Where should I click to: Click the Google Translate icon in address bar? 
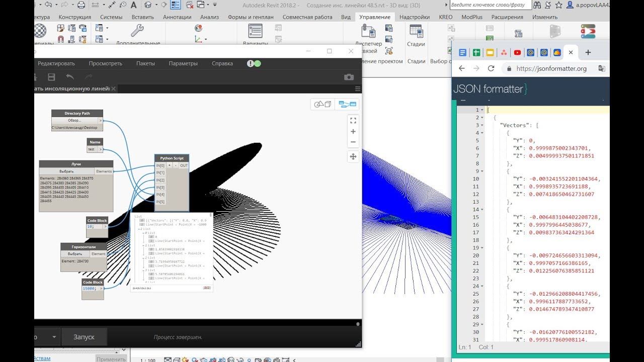602,68
